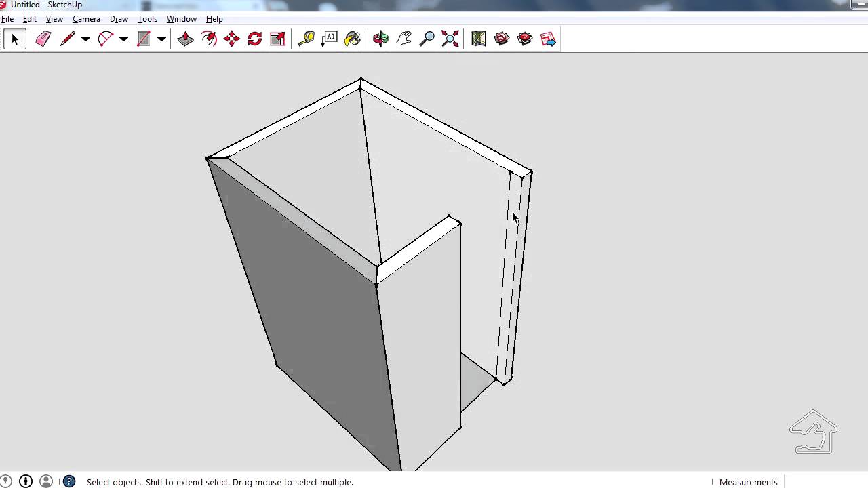Viewport: 868px width, 488px height.
Task: Select the Rectangle shape tool
Action: coord(143,39)
